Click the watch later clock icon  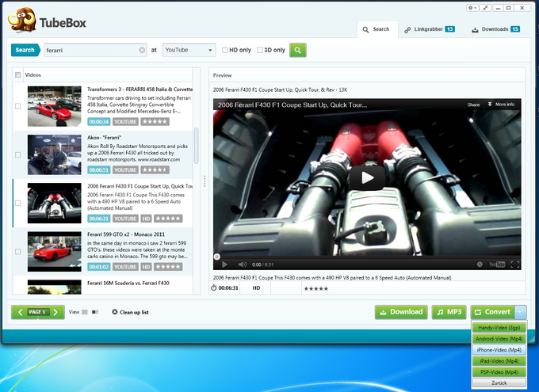point(480,265)
